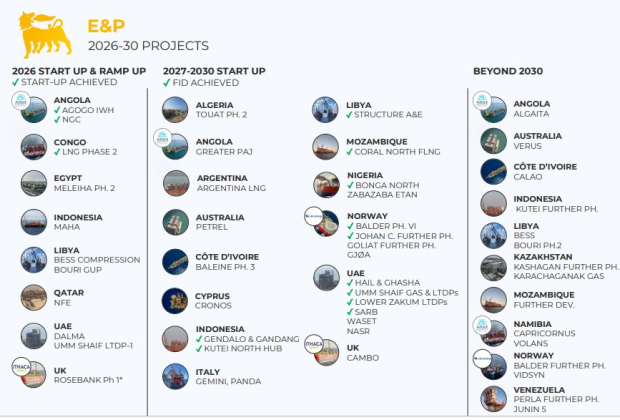Click the checkmark next to Structure A&E
620x420 pixels.
(350, 115)
